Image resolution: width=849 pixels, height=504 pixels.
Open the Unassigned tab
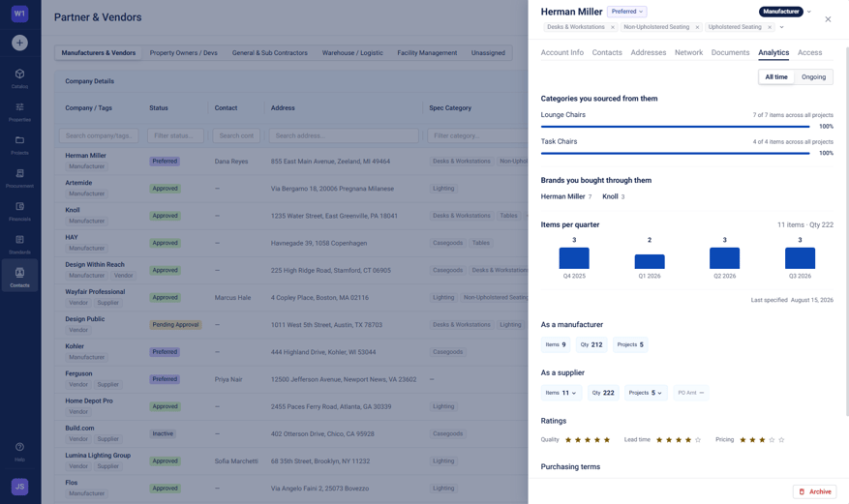pyautogui.click(x=488, y=53)
